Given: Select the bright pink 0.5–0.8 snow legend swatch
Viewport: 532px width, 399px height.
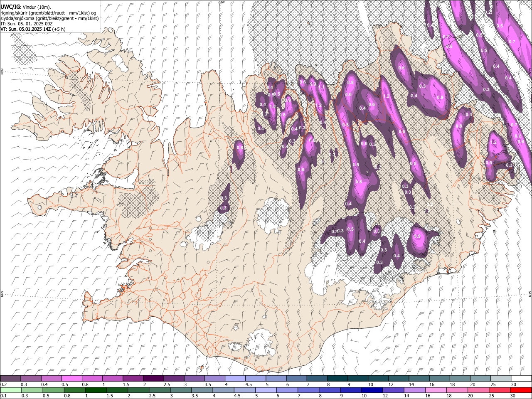Looking at the screenshot, I should point(71,378).
